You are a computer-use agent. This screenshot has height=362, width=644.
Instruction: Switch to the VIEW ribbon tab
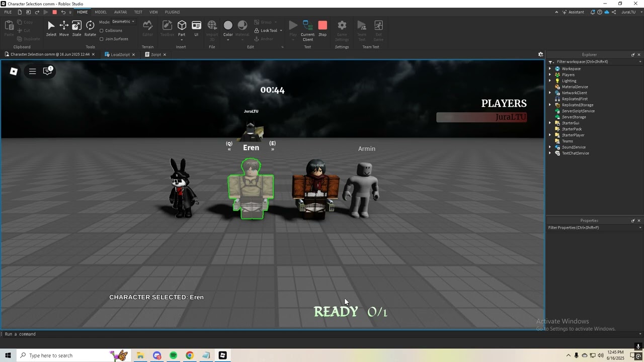(x=153, y=12)
